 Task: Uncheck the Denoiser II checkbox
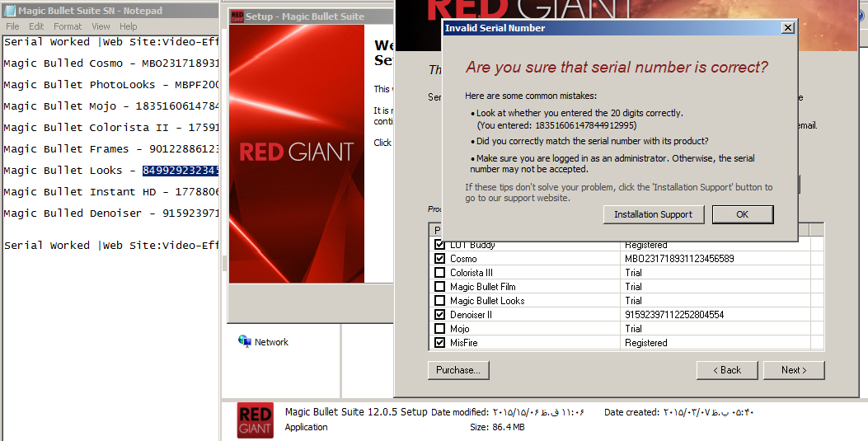pyautogui.click(x=439, y=314)
